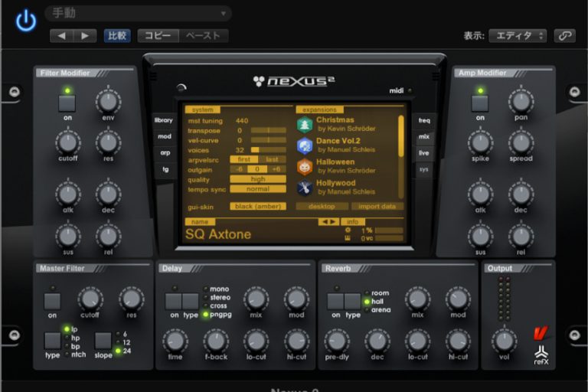Click the コピー copy button
588x392 pixels.
click(x=158, y=36)
